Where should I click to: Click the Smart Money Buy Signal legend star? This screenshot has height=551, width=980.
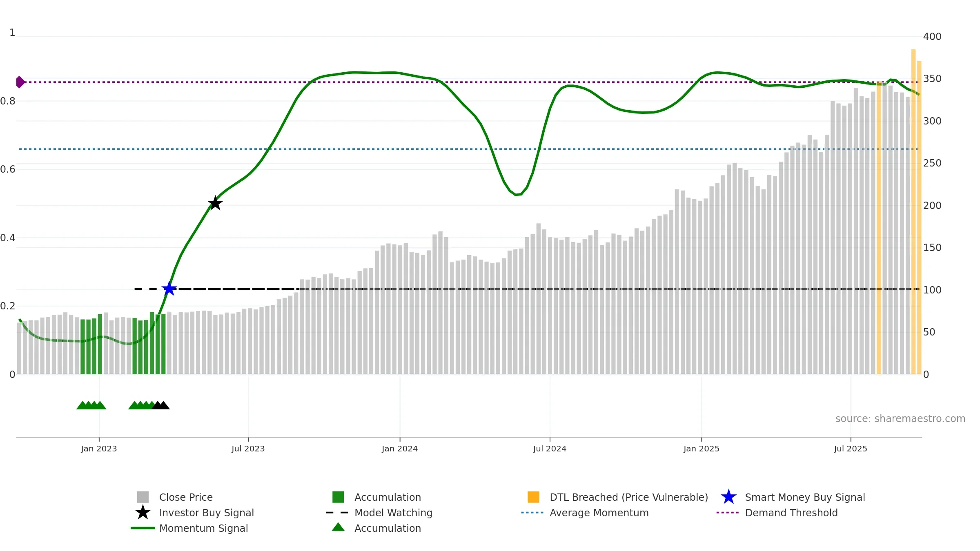pos(728,497)
